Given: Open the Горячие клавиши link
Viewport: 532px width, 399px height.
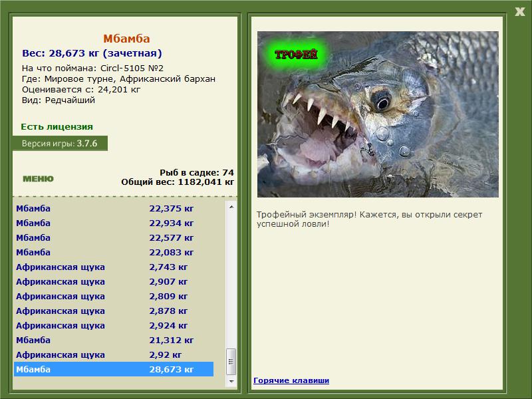Looking at the screenshot, I should 291,380.
